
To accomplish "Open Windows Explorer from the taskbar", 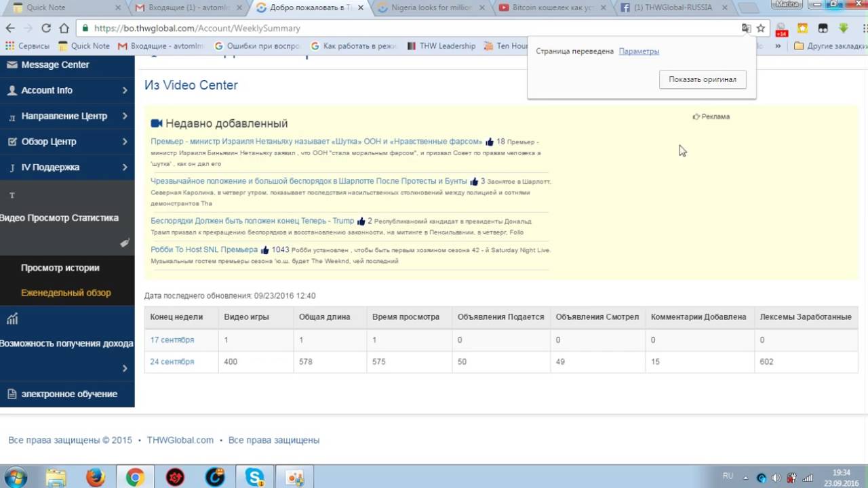I will pyautogui.click(x=56, y=477).
